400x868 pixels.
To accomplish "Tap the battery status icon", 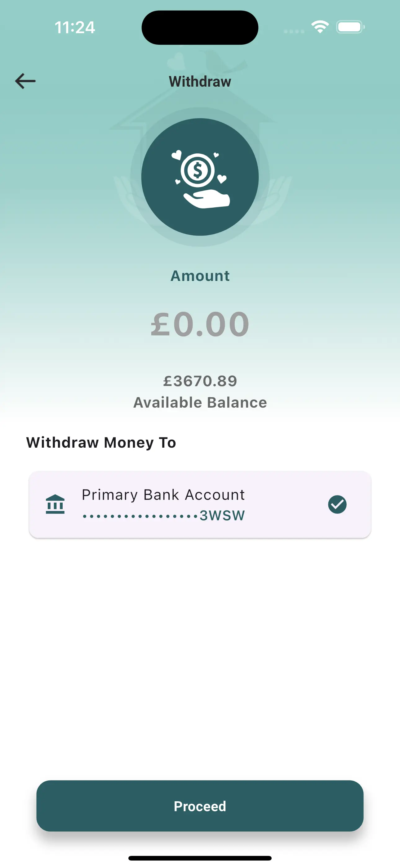I will click(x=350, y=27).
